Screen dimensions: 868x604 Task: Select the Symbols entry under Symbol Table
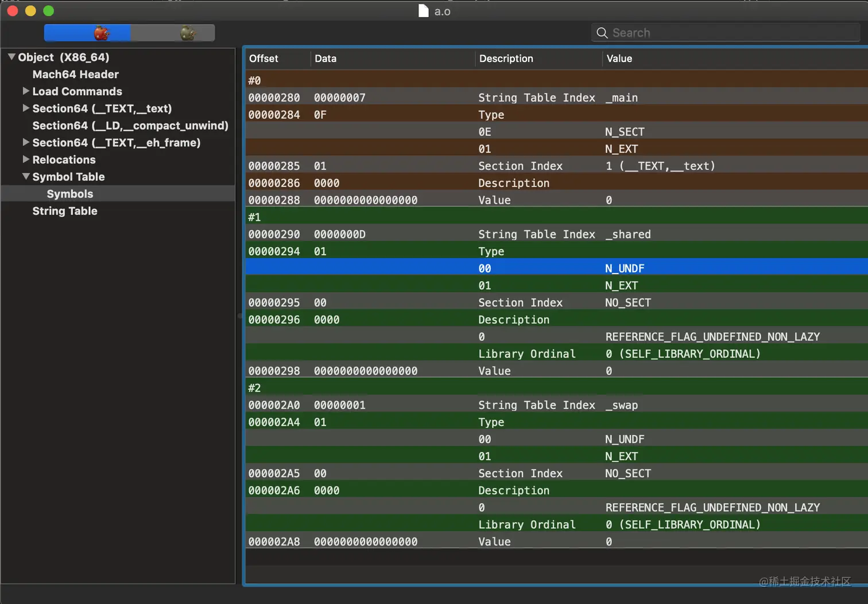[70, 194]
